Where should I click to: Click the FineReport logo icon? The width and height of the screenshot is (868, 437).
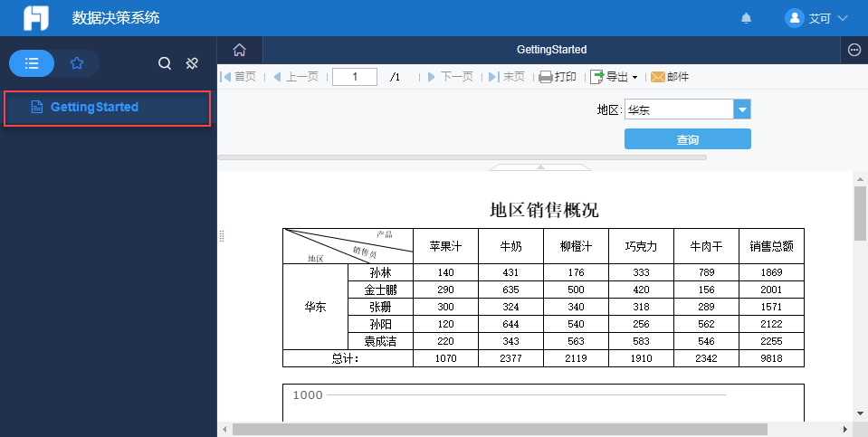point(36,18)
